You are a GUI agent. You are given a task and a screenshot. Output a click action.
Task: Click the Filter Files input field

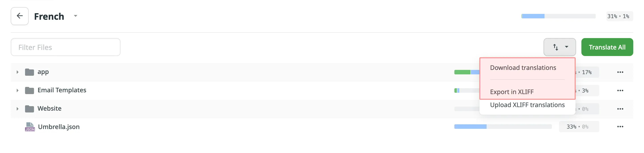[65, 47]
